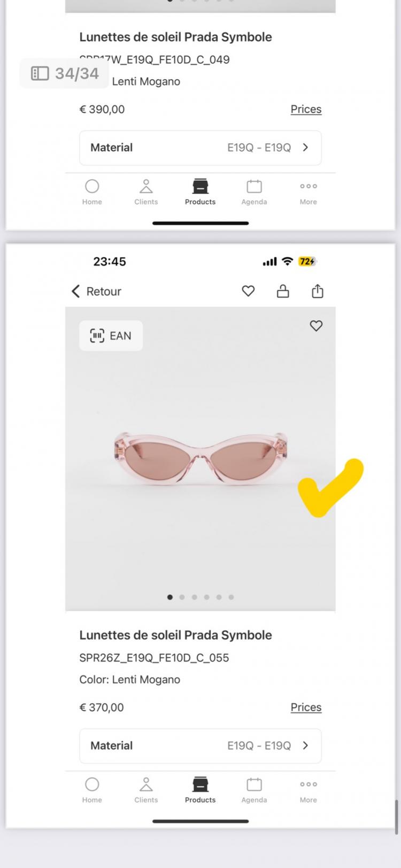
Task: Tap Agenda icon in upper tab bar
Action: [x=254, y=191]
